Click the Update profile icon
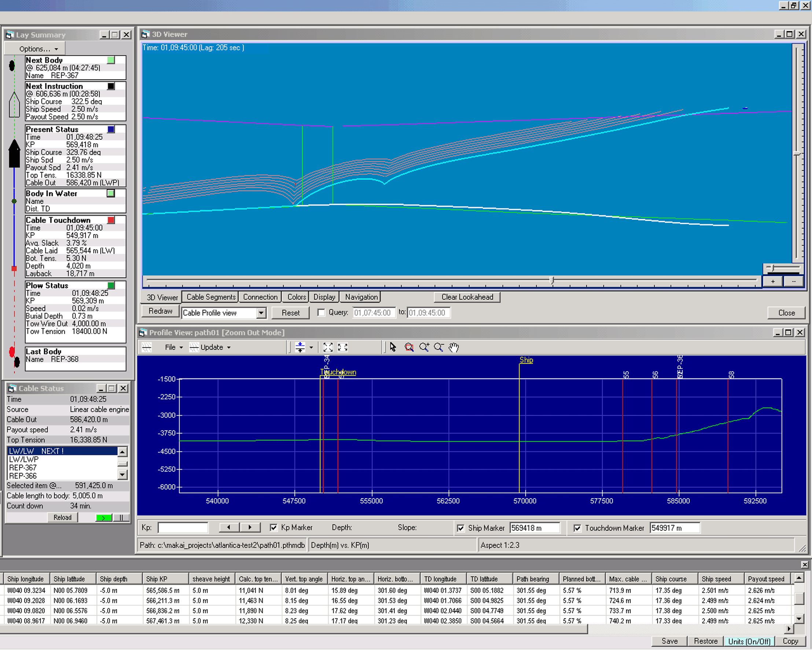The image size is (812, 650). [194, 347]
